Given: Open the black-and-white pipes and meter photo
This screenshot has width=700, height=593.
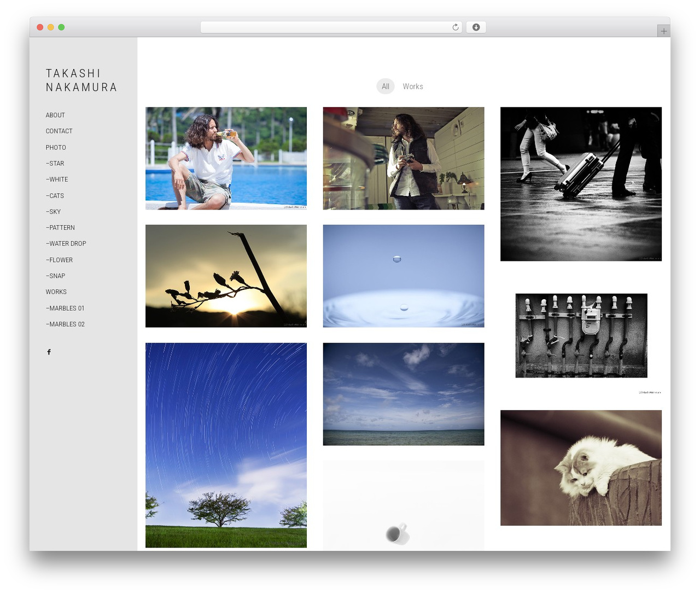Looking at the screenshot, I should (x=581, y=335).
